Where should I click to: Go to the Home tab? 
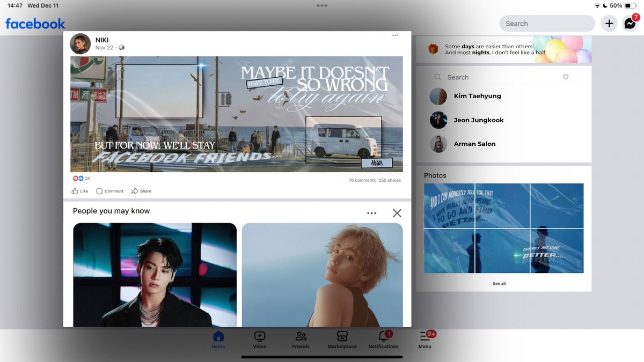tap(218, 340)
